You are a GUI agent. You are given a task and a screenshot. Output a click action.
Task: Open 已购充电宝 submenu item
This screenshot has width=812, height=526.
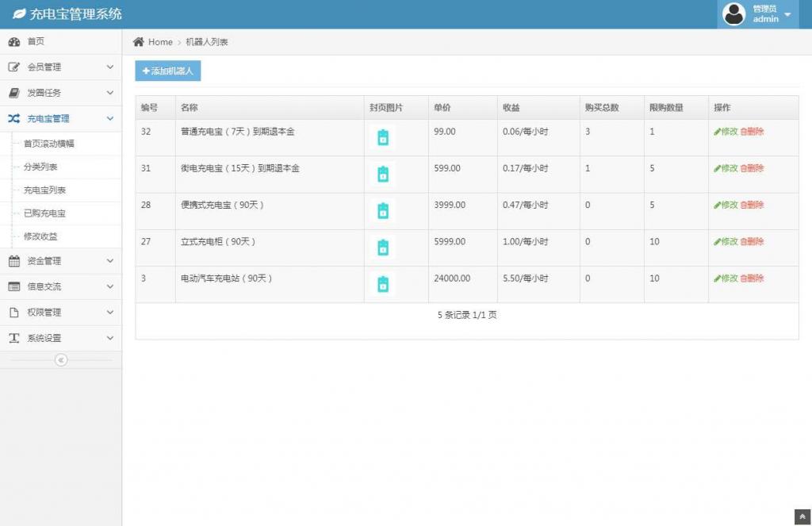44,213
